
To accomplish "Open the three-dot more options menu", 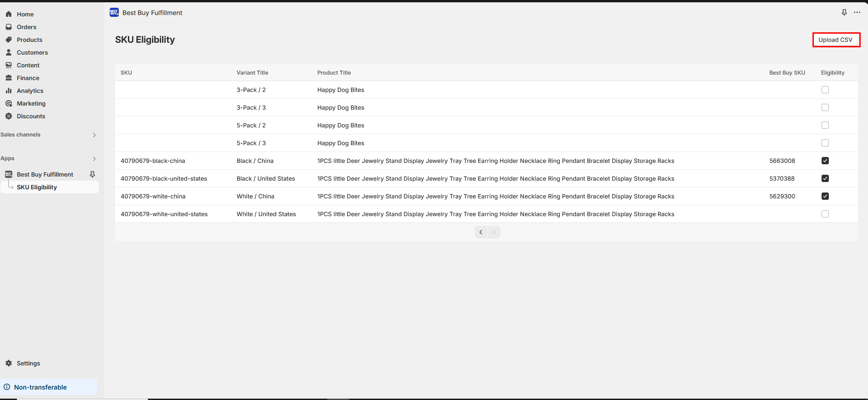I will pos(857,12).
